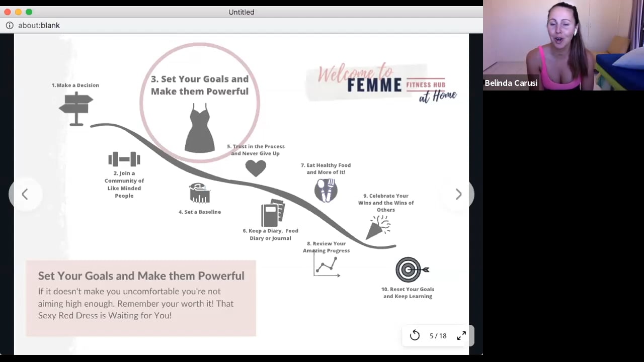Click the dress icon in the circle

200,128
